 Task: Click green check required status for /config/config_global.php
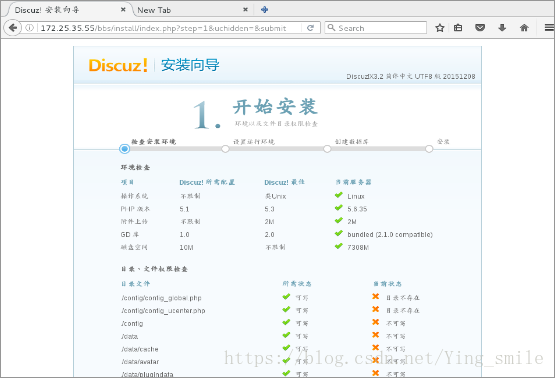tap(286, 297)
